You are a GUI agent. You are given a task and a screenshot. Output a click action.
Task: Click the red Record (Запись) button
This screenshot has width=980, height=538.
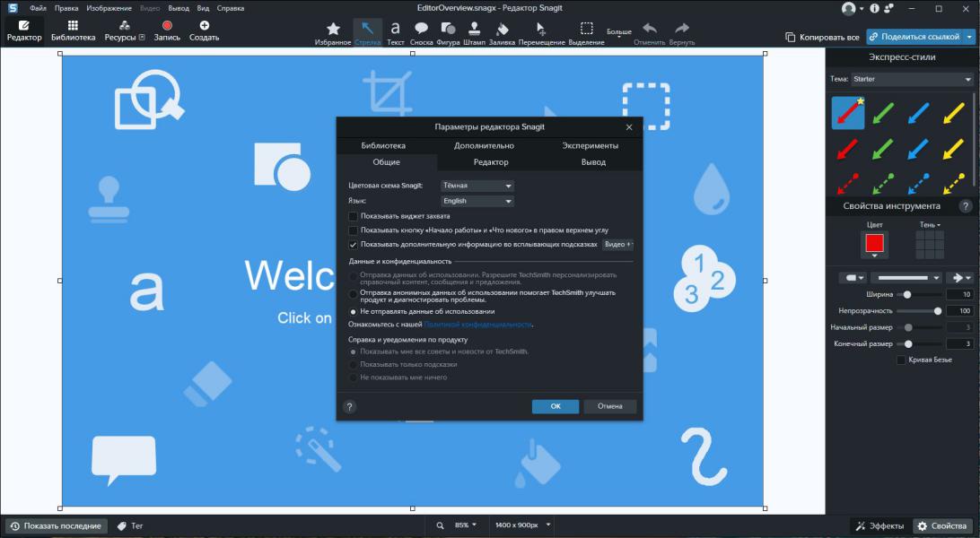point(167,31)
